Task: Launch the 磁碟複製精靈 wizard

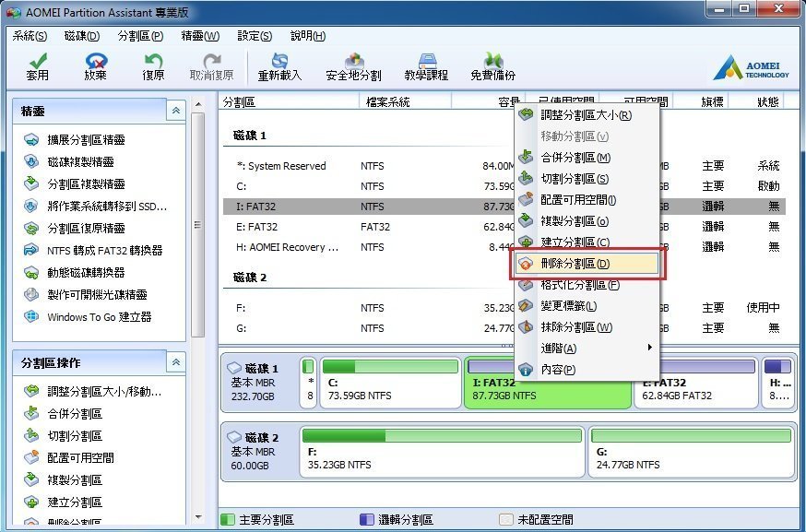Action: click(x=69, y=162)
